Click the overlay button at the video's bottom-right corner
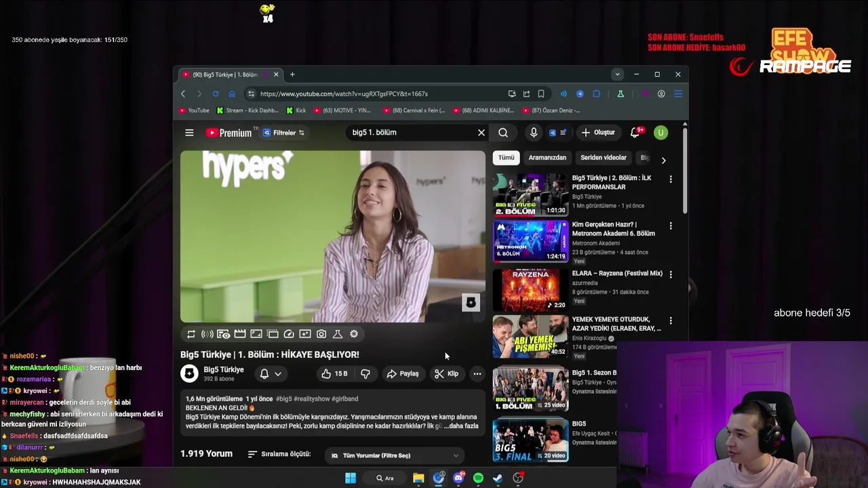Screen dimensions: 868x488 [471, 302]
